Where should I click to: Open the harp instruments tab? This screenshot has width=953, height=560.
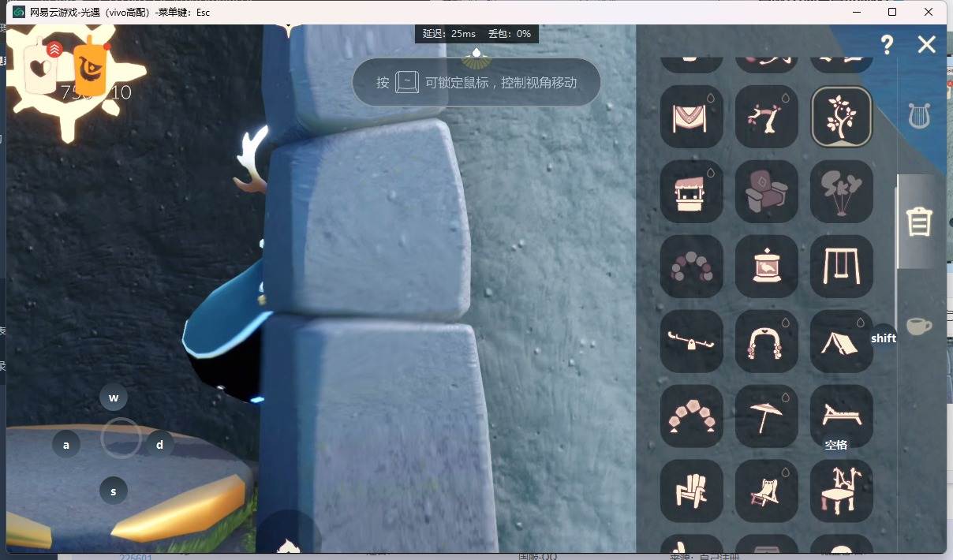(x=919, y=117)
